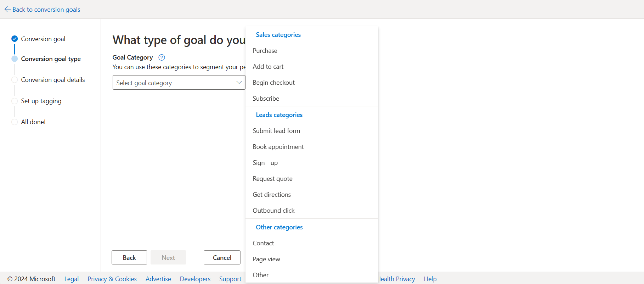644x284 pixels.
Task: Click the Cancel button
Action: click(222, 257)
